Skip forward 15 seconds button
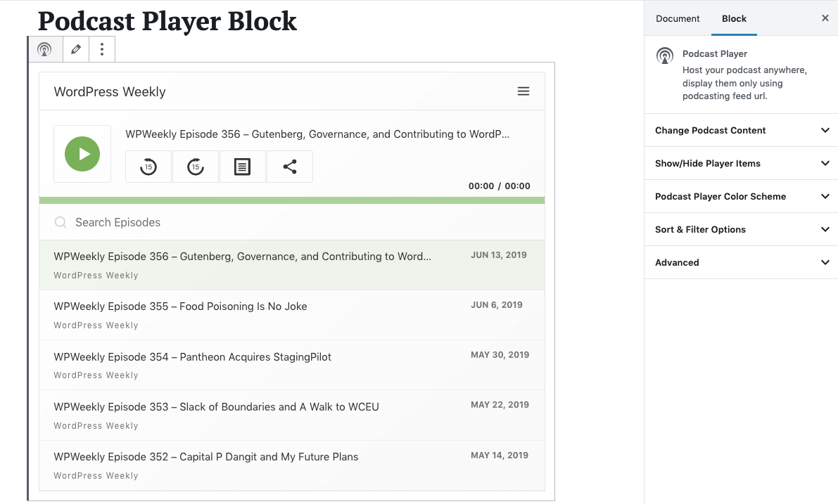 [196, 167]
